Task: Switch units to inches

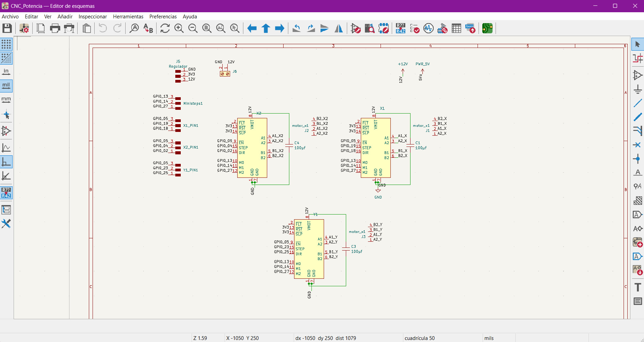Action: 6,72
